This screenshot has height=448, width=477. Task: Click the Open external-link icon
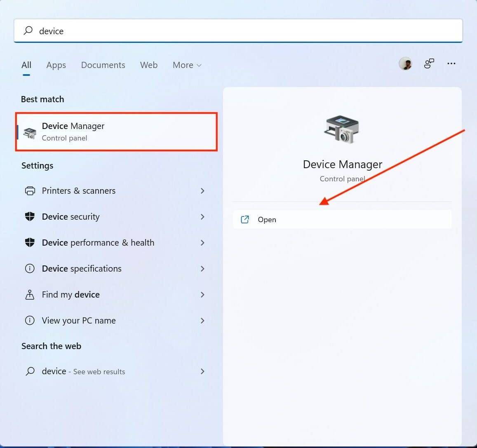click(x=245, y=219)
